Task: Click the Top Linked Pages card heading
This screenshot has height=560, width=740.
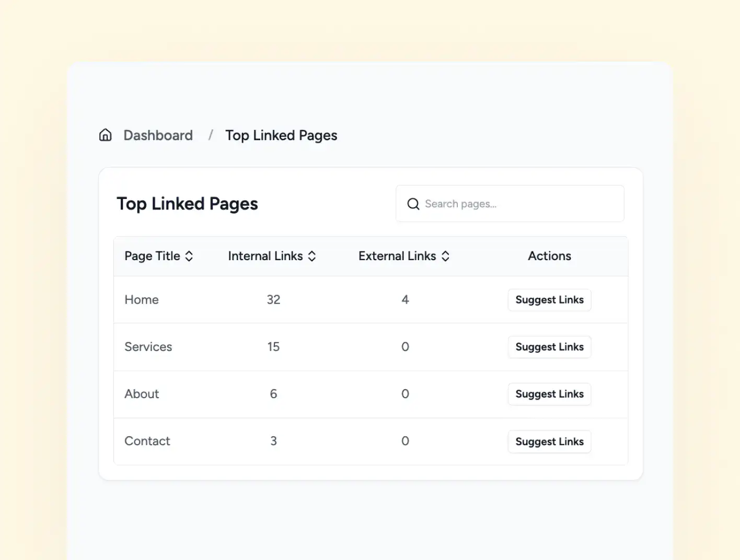Action: point(187,204)
